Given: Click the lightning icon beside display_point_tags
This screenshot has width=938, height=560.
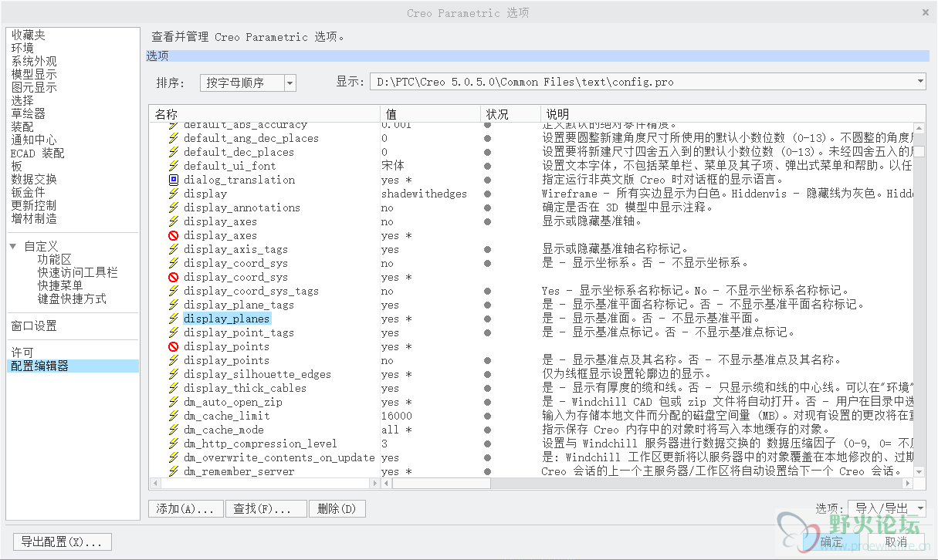Looking at the screenshot, I should [x=174, y=332].
